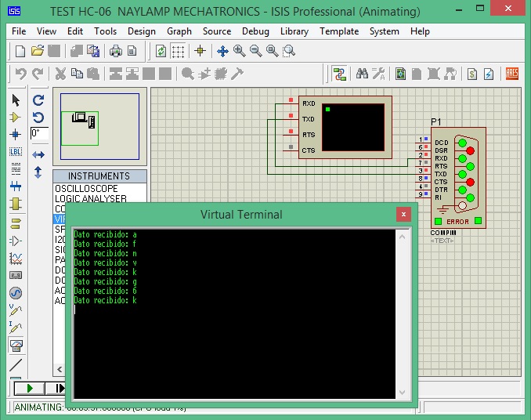The width and height of the screenshot is (531, 420).
Task: Open the Library menu
Action: pos(294,31)
